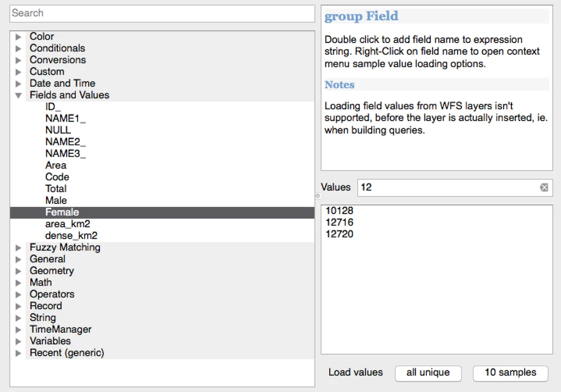Expand the Conditionals group
This screenshot has width=561, height=392.
coord(19,49)
